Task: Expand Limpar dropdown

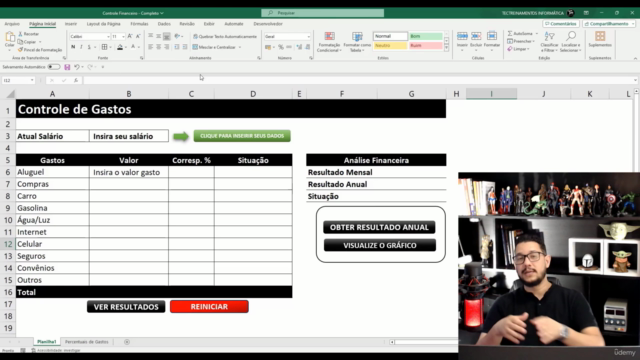Action: 528,49
